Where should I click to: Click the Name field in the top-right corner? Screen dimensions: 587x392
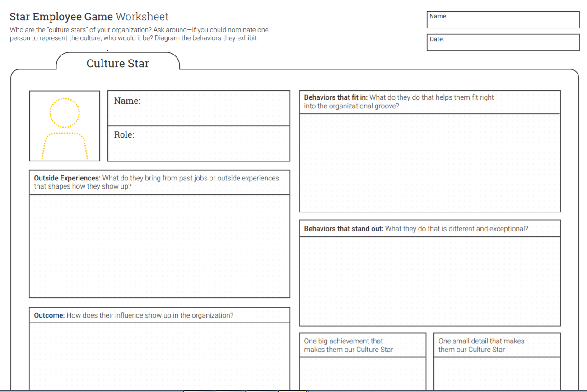point(503,19)
